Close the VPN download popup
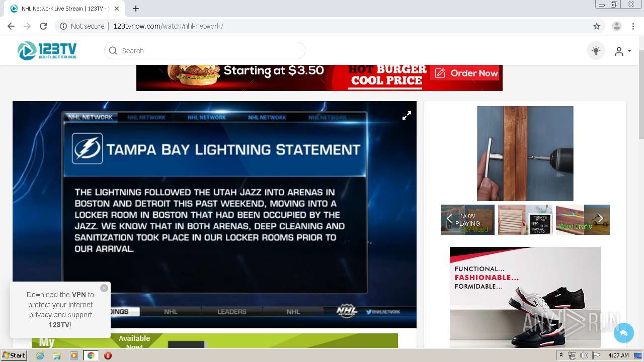This screenshot has width=644, height=362. (104, 288)
